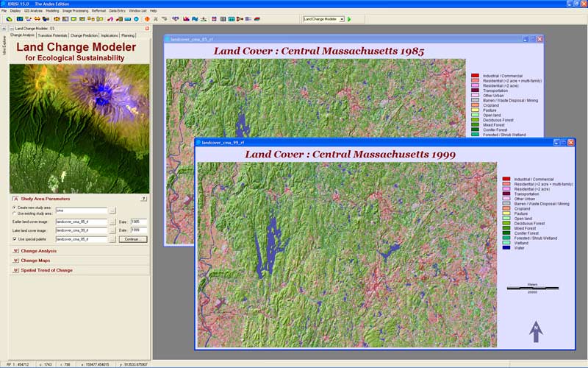Click the orange double-arrow toolbar icon

(37, 19)
